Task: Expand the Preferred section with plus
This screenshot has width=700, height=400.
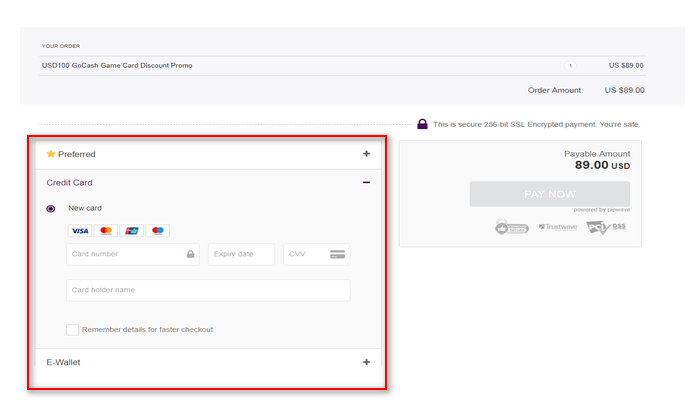Action: [366, 154]
